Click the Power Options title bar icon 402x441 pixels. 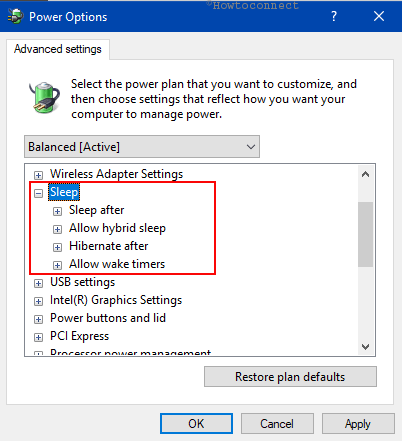pos(15,16)
